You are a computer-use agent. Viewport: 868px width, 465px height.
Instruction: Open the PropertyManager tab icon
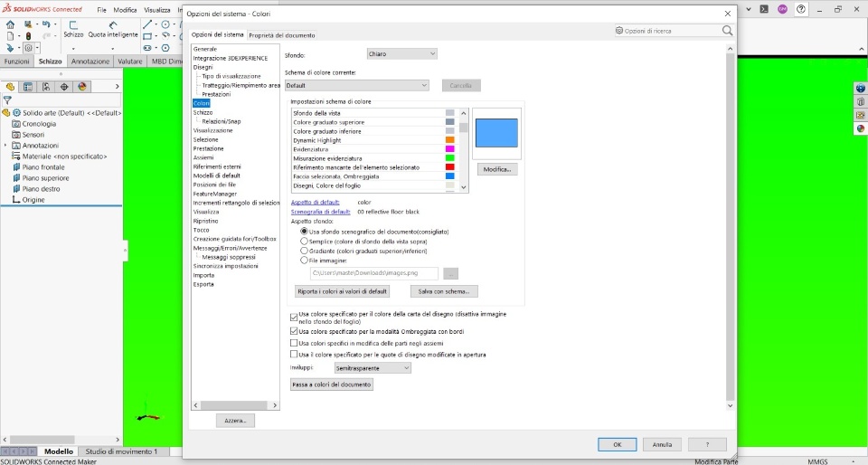click(x=28, y=86)
